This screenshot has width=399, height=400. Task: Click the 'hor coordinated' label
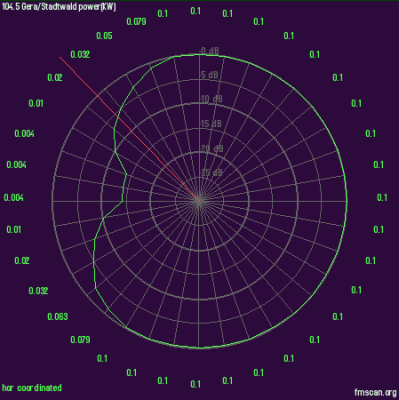pyautogui.click(x=32, y=388)
